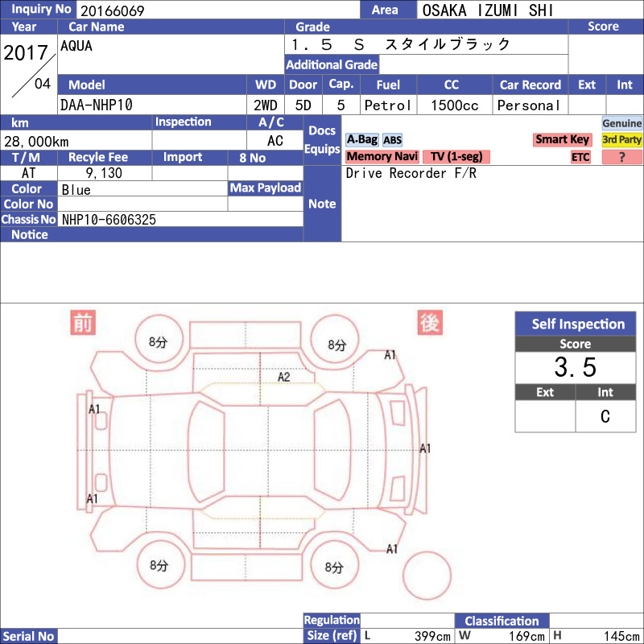644x644 pixels.
Task: Click the Self Inspection header
Action: pyautogui.click(x=576, y=324)
